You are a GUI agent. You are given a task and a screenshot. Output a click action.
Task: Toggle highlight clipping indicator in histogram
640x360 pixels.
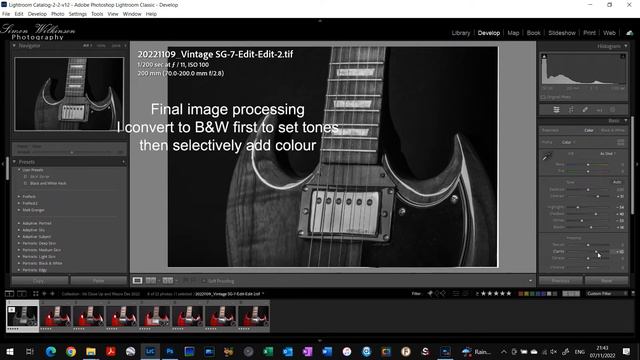pyautogui.click(x=623, y=56)
